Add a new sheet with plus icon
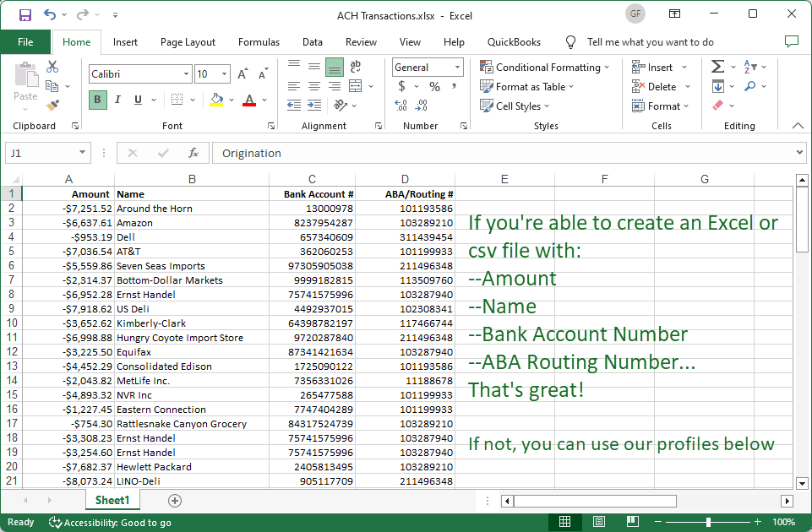Screen dimensions: 812x532 [x=175, y=501]
